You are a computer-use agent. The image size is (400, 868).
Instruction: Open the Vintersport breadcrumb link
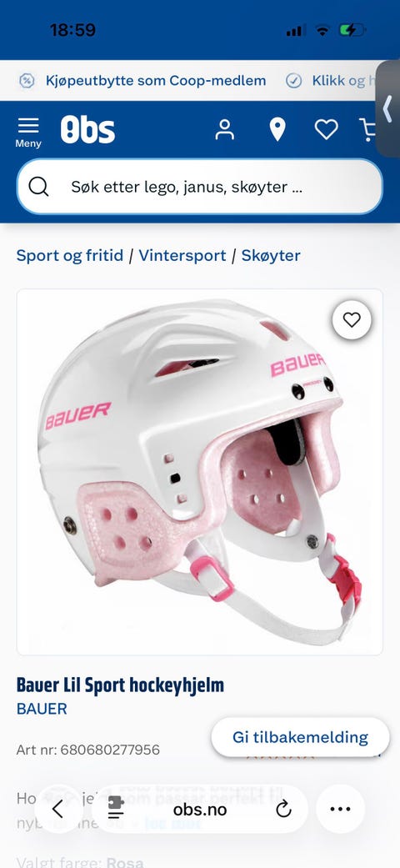182,256
